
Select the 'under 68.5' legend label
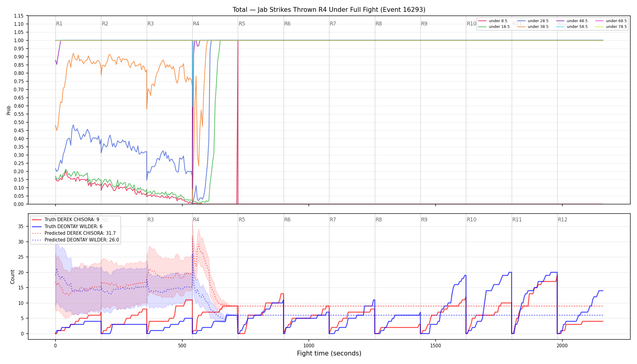(x=616, y=21)
